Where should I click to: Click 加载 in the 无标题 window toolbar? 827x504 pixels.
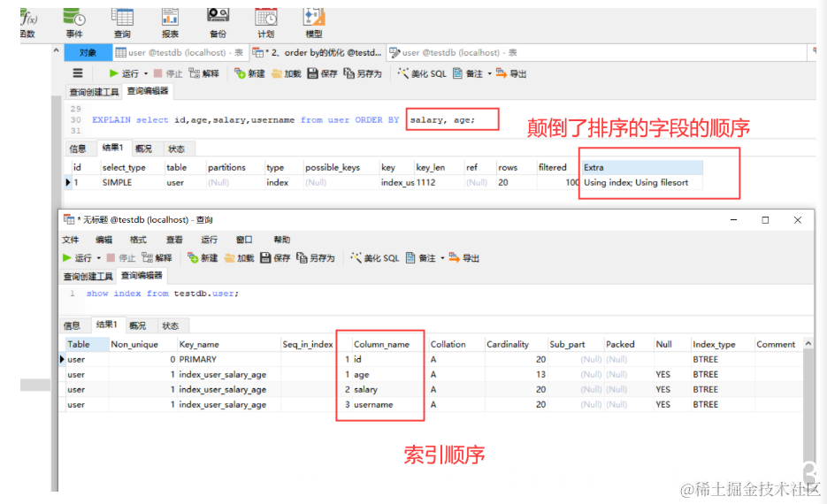[239, 258]
